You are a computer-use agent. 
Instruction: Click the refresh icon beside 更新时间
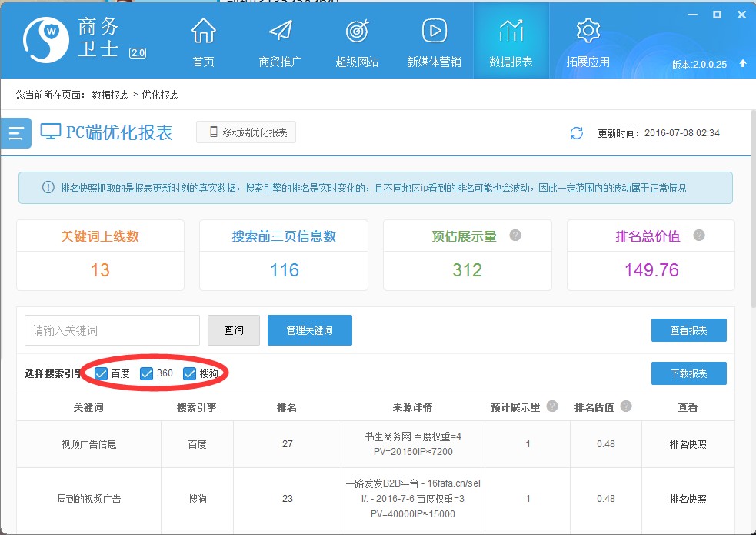[x=577, y=133]
